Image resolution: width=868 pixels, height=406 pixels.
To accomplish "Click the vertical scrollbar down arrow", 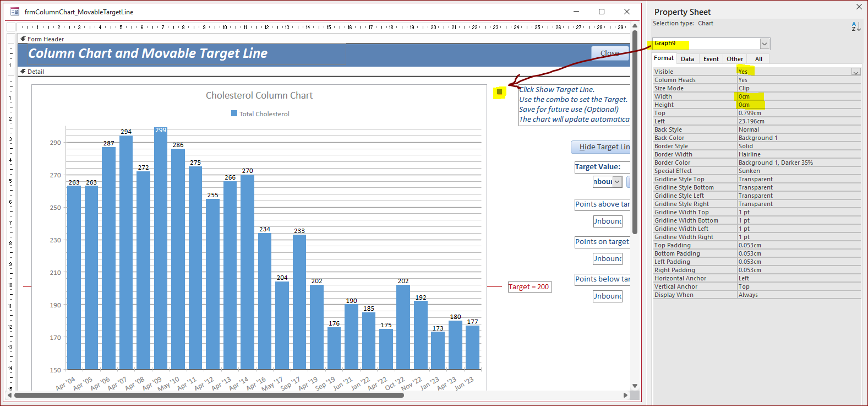I will (635, 386).
